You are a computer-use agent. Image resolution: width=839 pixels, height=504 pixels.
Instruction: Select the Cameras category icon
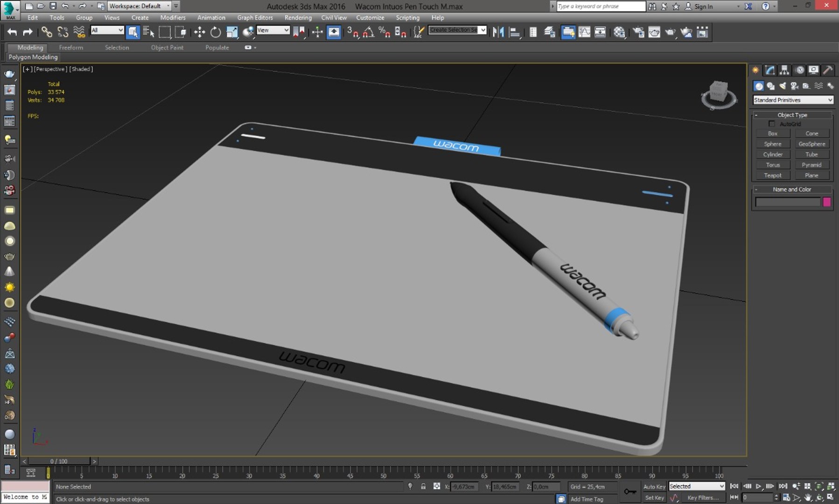pyautogui.click(x=794, y=86)
